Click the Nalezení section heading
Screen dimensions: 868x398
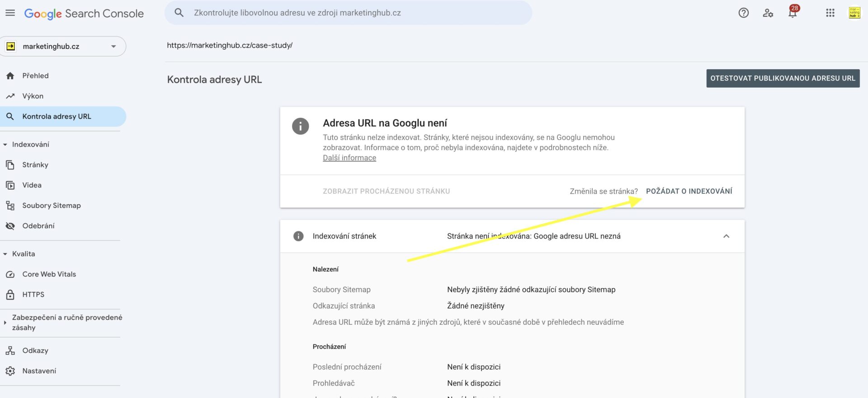325,269
